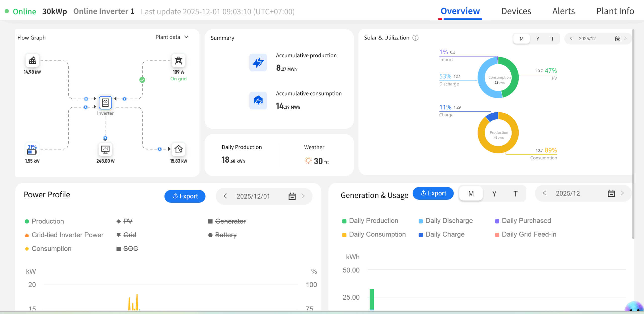Click the grid tower icon
The width and height of the screenshot is (644, 314).
[178, 60]
